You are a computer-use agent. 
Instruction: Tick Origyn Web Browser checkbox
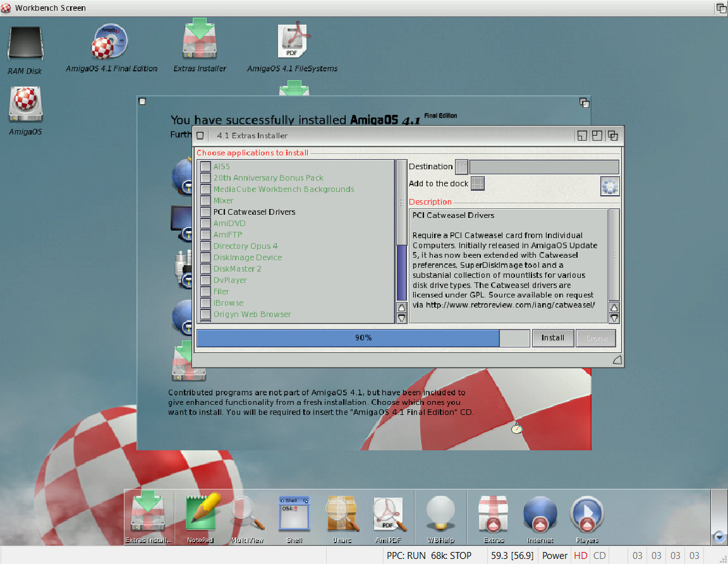(205, 315)
